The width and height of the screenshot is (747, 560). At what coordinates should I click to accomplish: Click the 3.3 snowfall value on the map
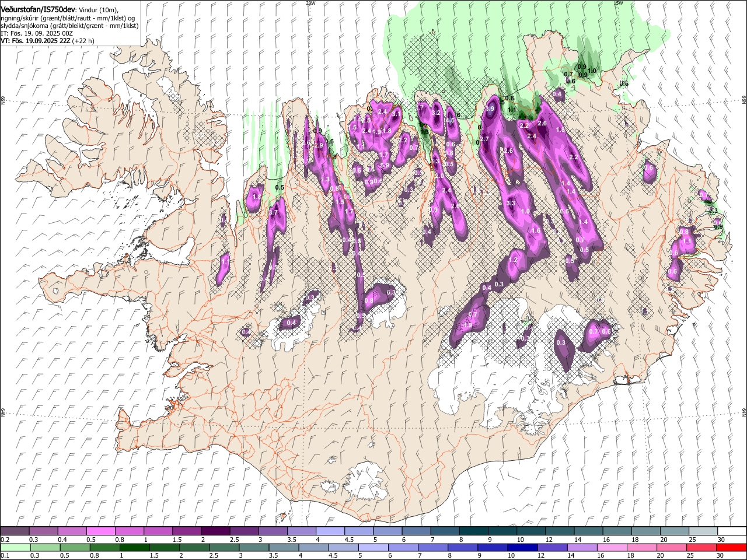(511, 203)
